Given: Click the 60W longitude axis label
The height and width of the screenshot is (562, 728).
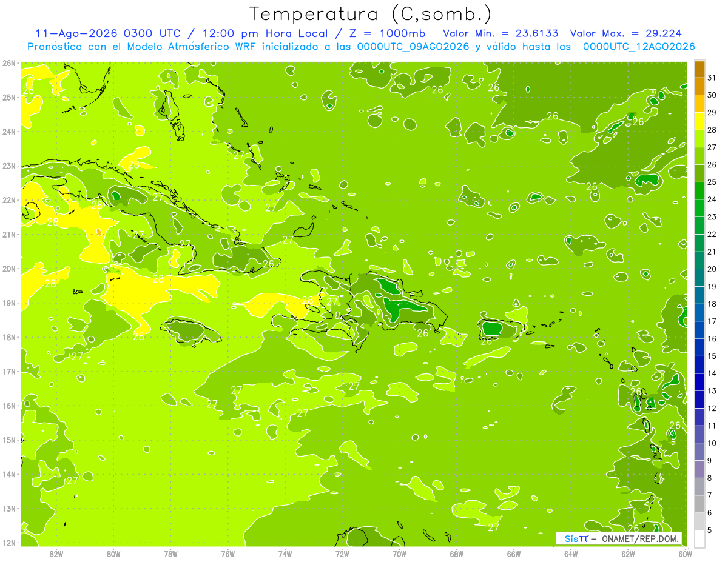Looking at the screenshot, I should pyautogui.click(x=686, y=554).
